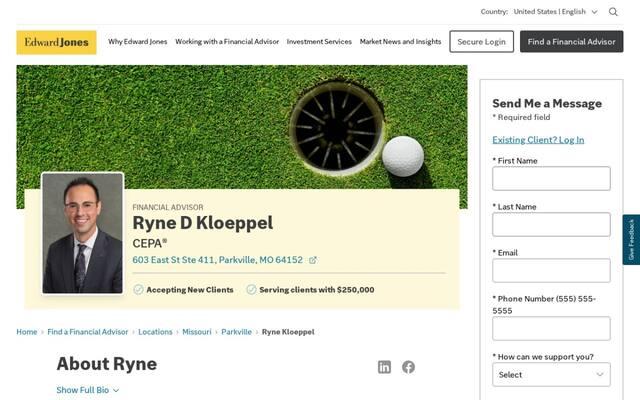Screen dimensions: 640x400
Task: Click the Serving clients with $250,000 checkmark icon
Action: click(251, 290)
